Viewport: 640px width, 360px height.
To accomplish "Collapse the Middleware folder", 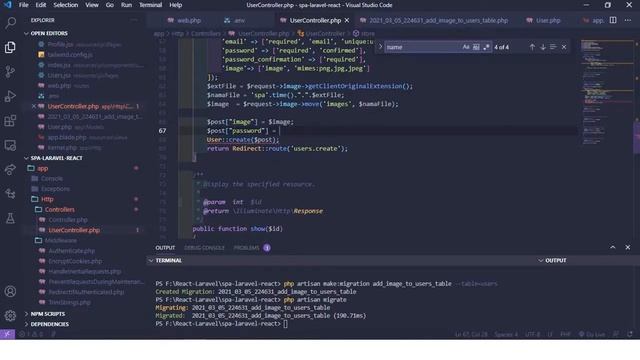I will pos(60,240).
